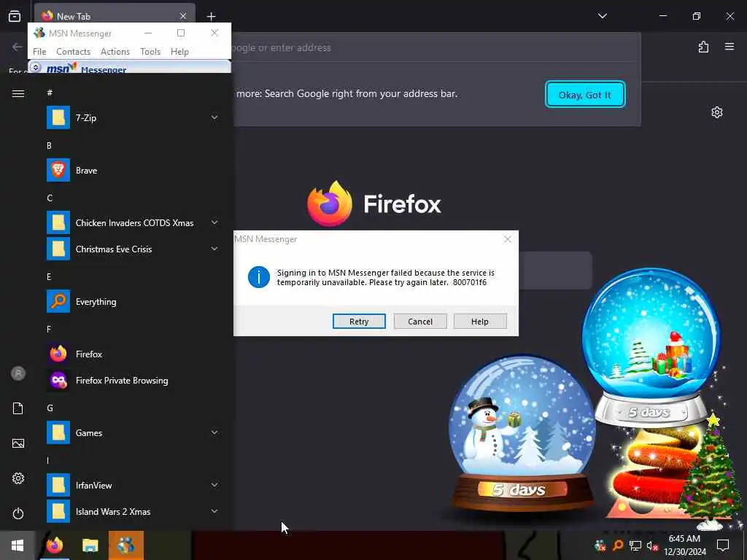Open Firefox list all tabs dropdown
Screen dimensions: 747x560
tap(602, 16)
